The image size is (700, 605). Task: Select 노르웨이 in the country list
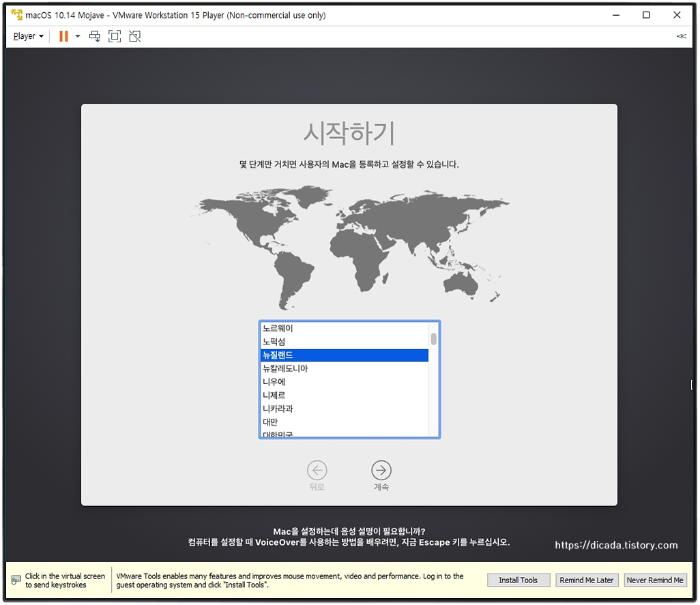click(344, 328)
